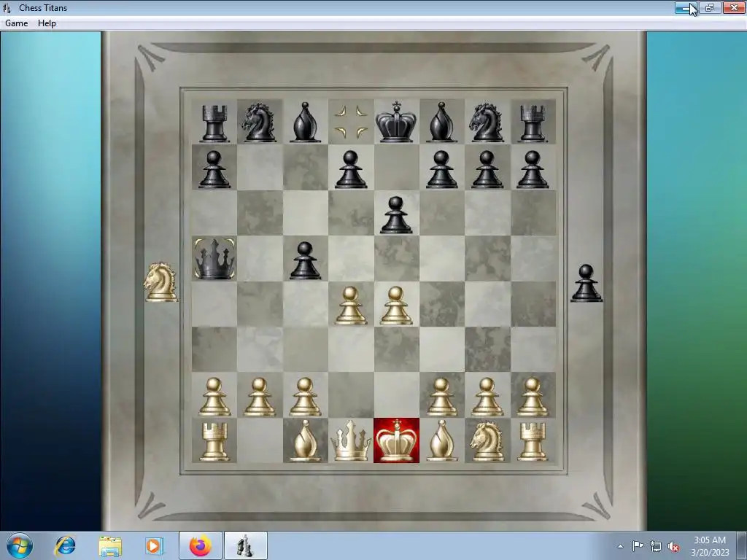The width and height of the screenshot is (747, 560).
Task: Open the Game menu
Action: 16,23
